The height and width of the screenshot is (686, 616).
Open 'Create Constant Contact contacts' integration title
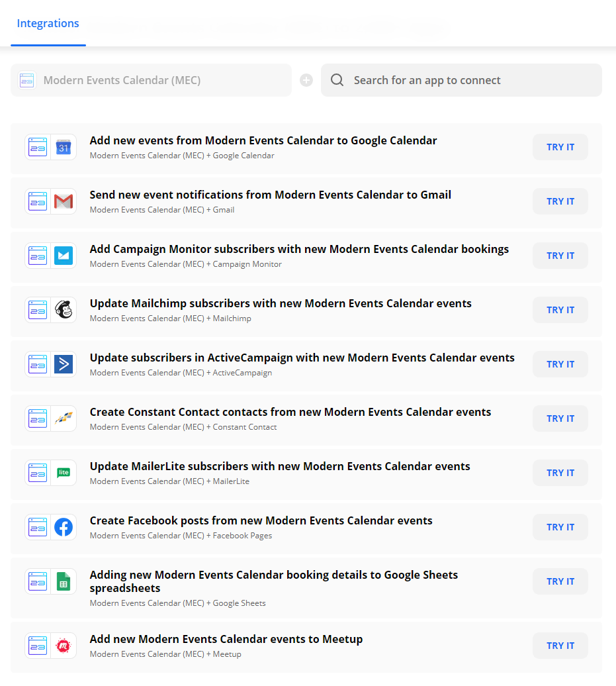pos(290,412)
